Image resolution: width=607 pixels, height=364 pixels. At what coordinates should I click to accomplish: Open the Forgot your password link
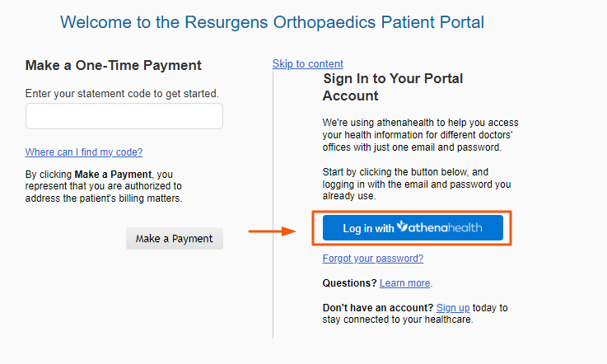(x=373, y=259)
